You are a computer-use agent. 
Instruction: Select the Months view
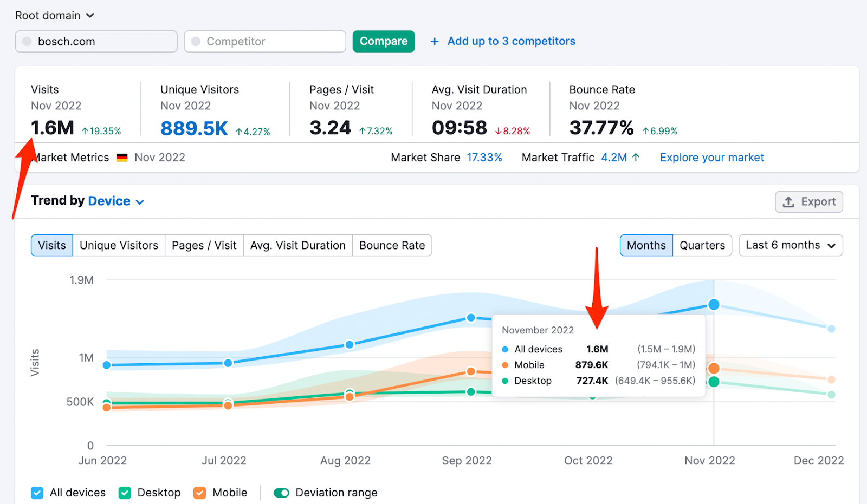tap(646, 245)
